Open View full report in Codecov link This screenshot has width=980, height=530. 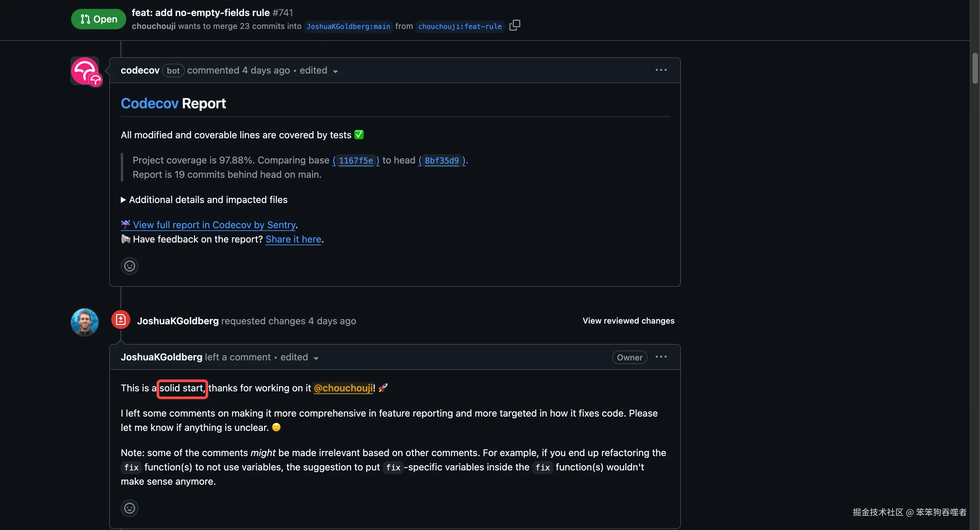point(214,225)
